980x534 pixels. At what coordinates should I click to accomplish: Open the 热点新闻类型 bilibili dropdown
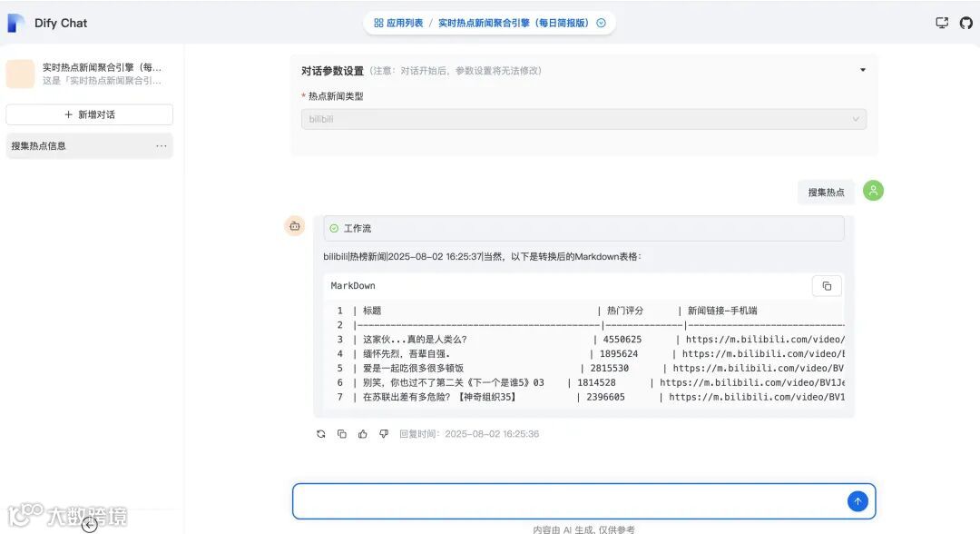point(583,119)
